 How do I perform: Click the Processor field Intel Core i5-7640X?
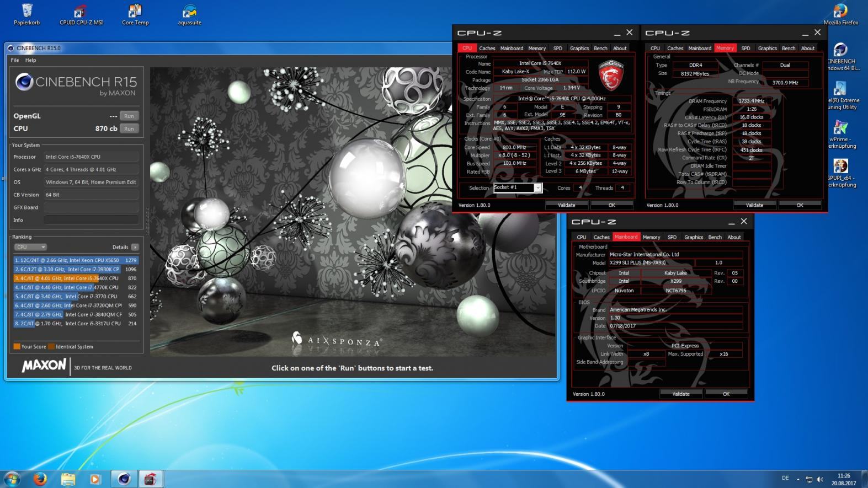(x=91, y=157)
